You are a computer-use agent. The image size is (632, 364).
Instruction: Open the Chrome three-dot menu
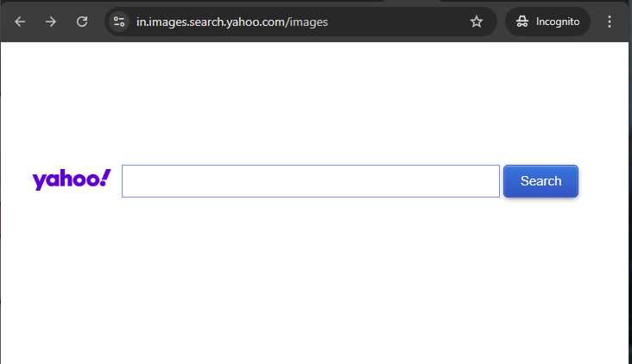[610, 22]
